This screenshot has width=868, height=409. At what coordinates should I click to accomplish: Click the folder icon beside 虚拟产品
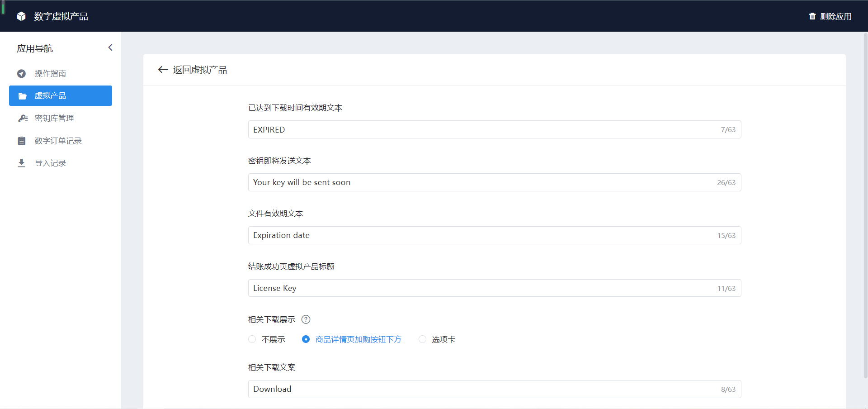22,96
